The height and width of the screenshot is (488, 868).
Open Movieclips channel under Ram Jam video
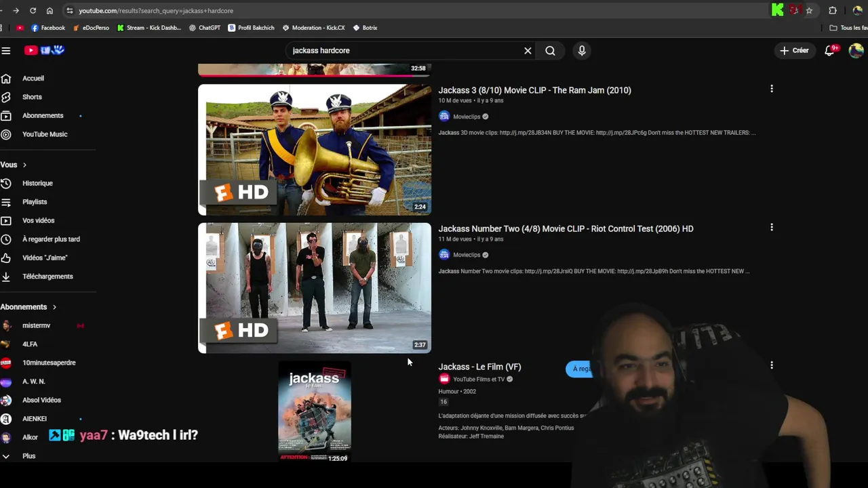[x=467, y=117]
